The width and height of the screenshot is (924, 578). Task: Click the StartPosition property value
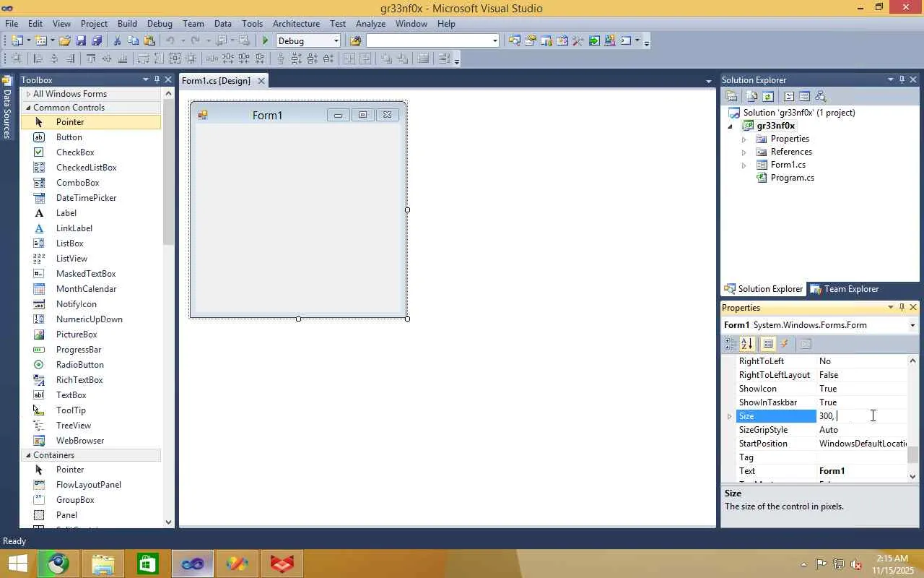click(x=862, y=444)
